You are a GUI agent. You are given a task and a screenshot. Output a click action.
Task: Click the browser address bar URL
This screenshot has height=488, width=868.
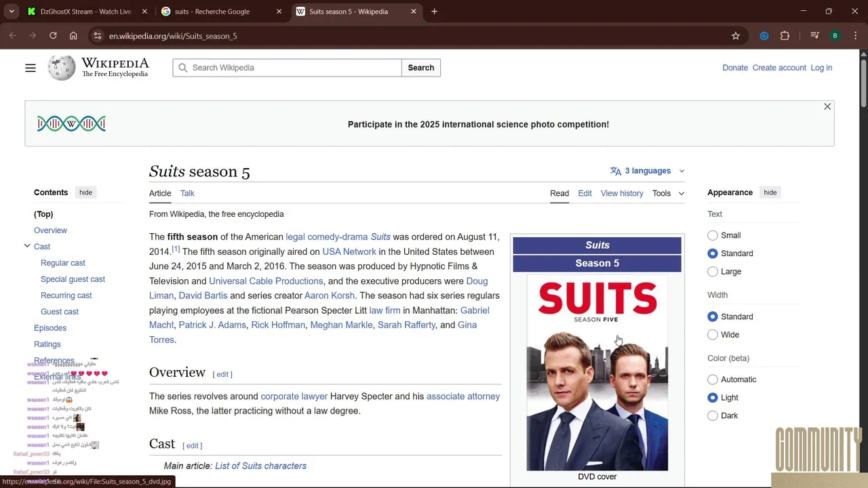(x=173, y=36)
